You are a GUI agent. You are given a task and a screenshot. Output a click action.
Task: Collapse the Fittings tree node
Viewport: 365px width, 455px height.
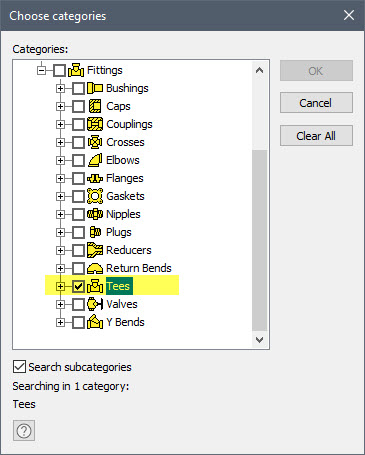click(x=42, y=70)
